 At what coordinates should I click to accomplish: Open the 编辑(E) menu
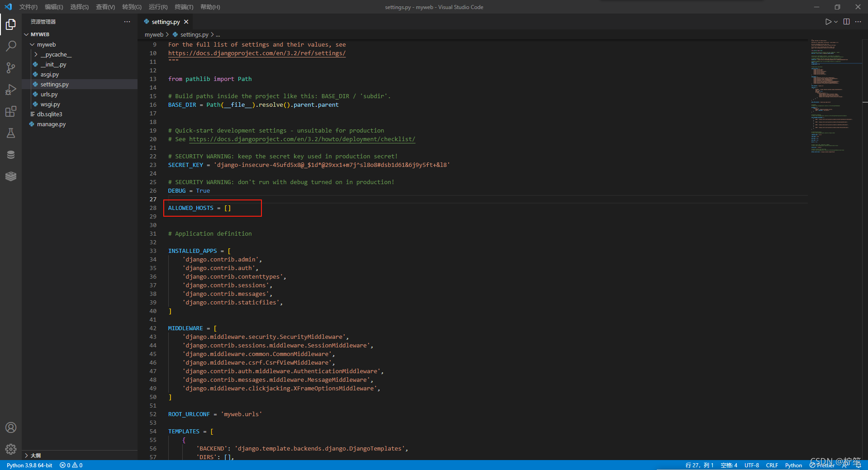[54, 7]
